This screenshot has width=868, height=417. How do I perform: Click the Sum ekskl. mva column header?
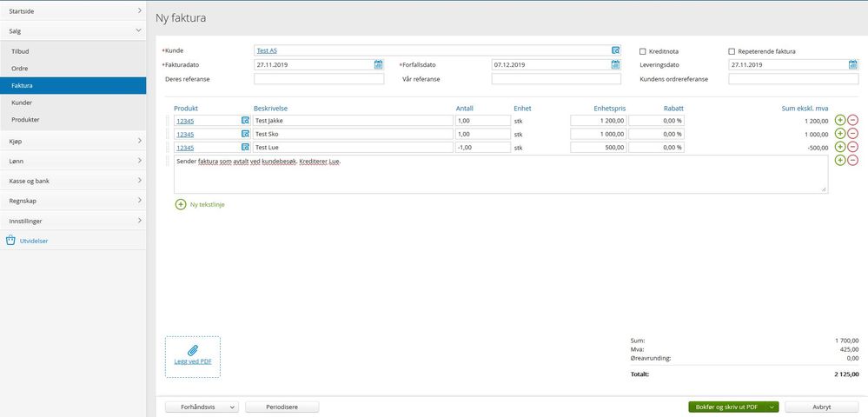coord(805,109)
